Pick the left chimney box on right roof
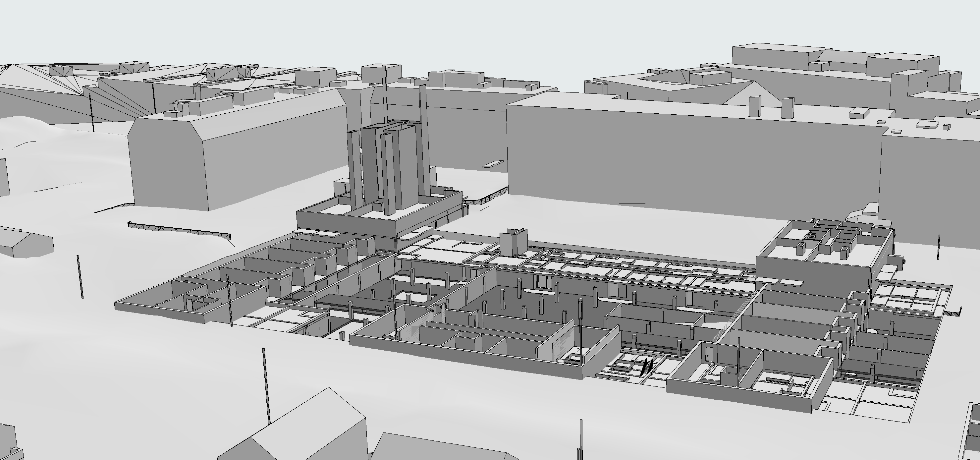Image resolution: width=980 pixels, height=460 pixels. (x=754, y=106)
